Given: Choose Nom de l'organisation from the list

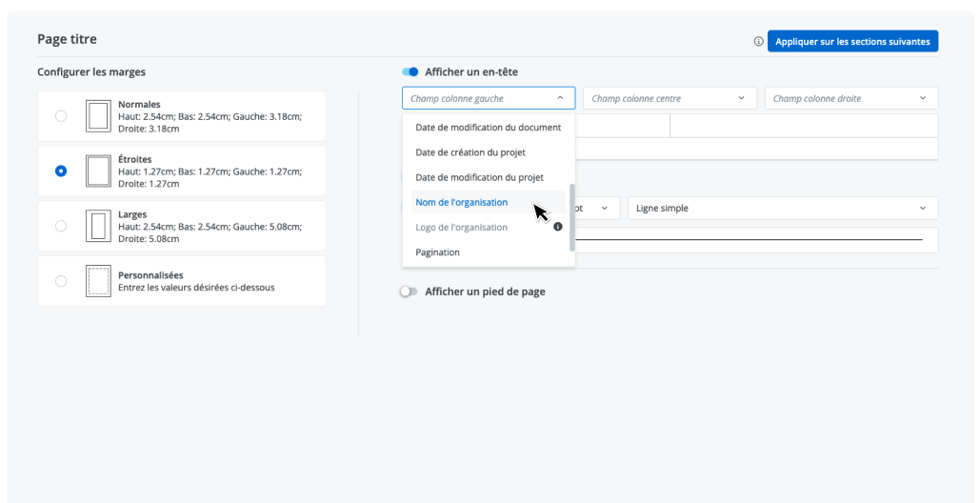Looking at the screenshot, I should point(462,203).
